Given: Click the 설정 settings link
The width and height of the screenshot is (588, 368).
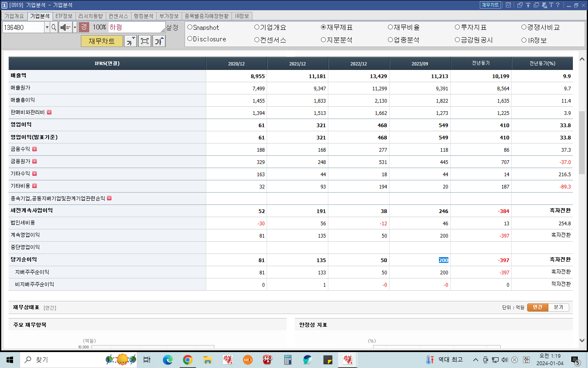Looking at the screenshot, I should (x=172, y=27).
